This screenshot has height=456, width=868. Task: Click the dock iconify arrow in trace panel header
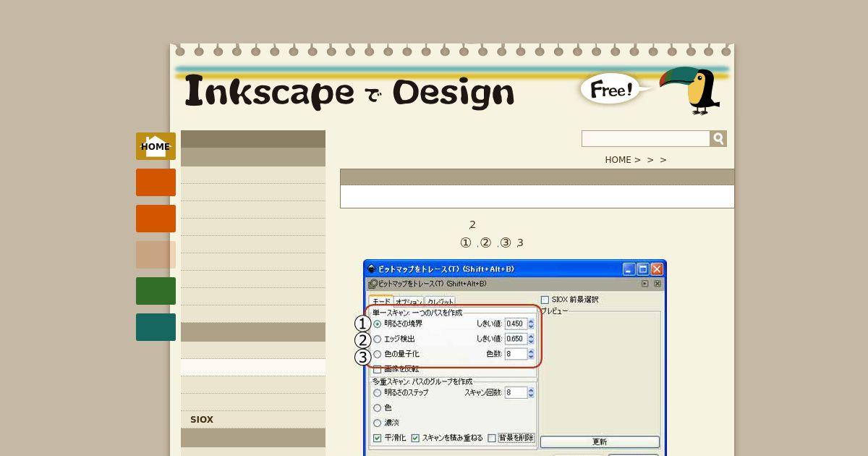[x=644, y=284]
